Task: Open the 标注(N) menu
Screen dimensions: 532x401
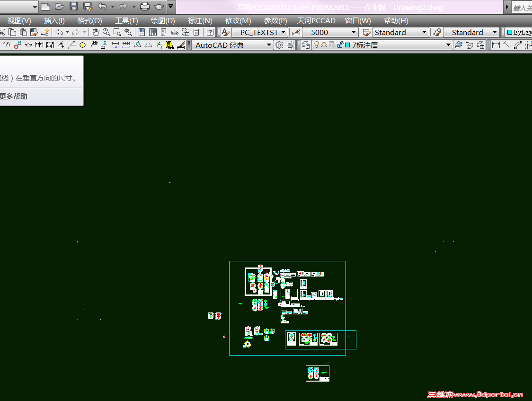Action: (x=200, y=21)
